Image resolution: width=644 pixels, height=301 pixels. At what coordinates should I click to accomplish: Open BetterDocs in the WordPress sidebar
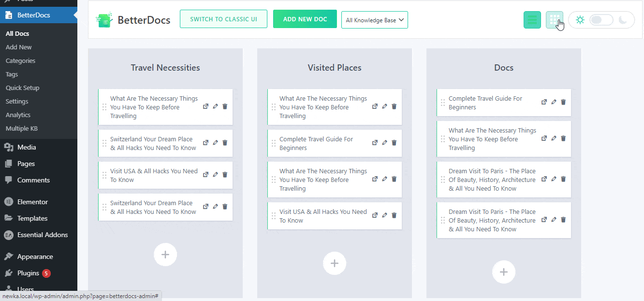[39, 15]
